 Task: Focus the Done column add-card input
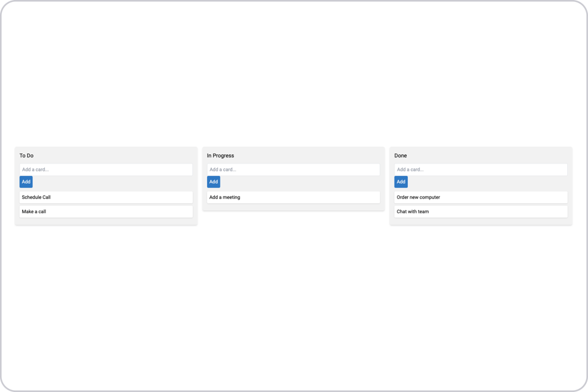(x=481, y=170)
